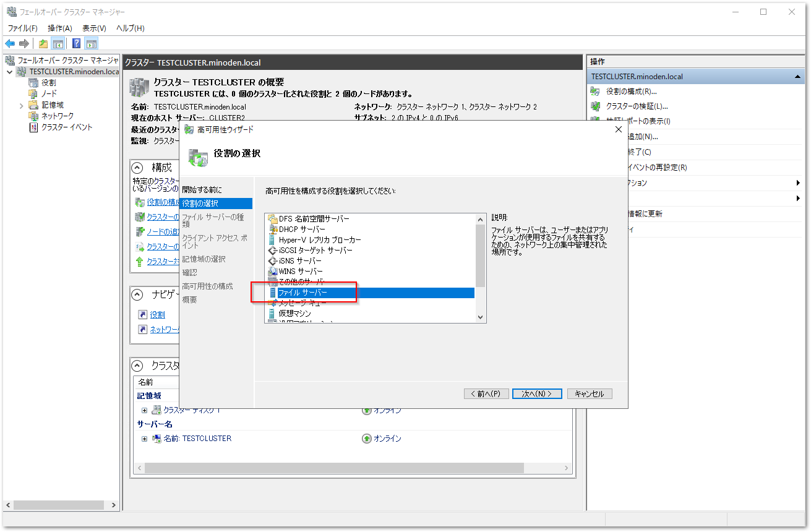Collapse the TESTCLUSTER.minoden.local actions section
The width and height of the screenshot is (811, 532).
tap(799, 76)
